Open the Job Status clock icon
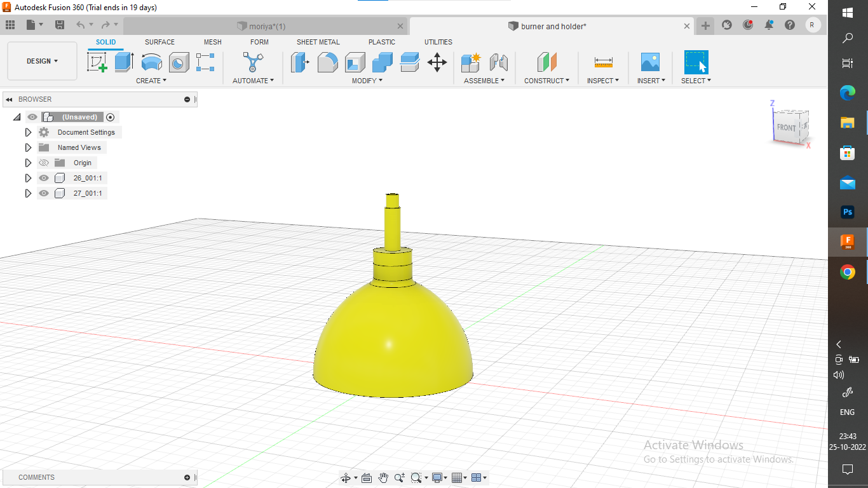Image resolution: width=868 pixels, height=488 pixels. [x=748, y=25]
